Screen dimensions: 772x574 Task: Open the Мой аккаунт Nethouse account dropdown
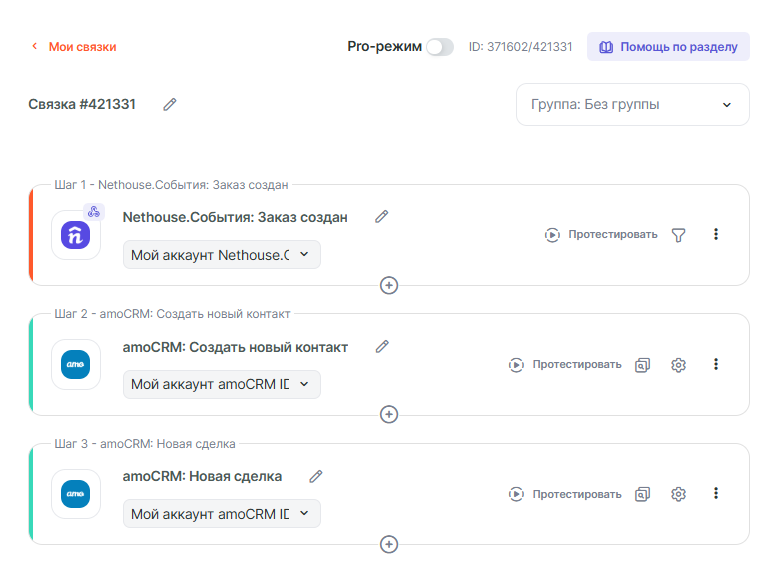point(222,255)
